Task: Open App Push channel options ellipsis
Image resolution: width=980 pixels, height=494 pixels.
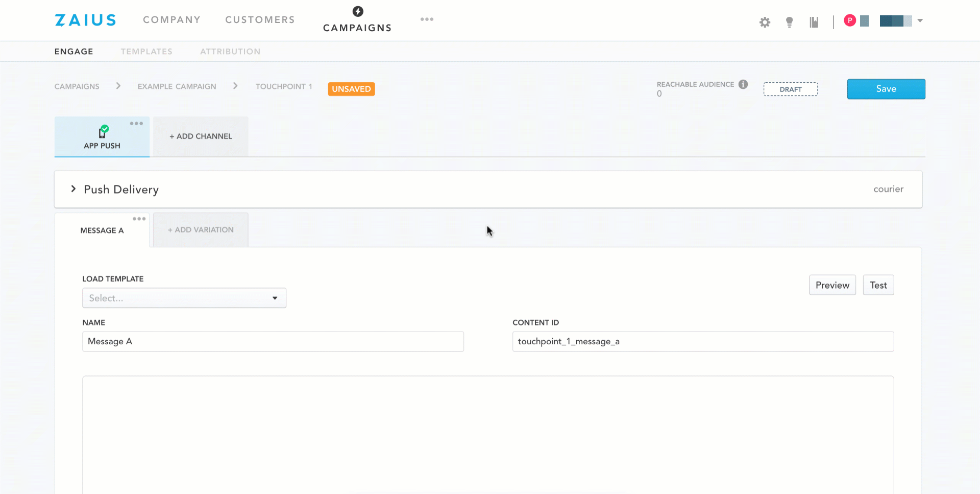Action: coord(136,124)
